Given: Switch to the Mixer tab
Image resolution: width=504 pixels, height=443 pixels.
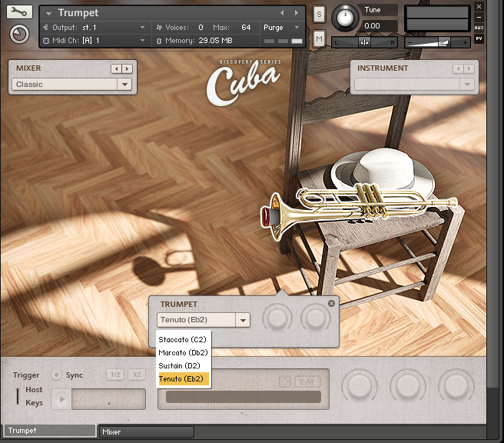Looking at the screenshot, I should [147, 431].
